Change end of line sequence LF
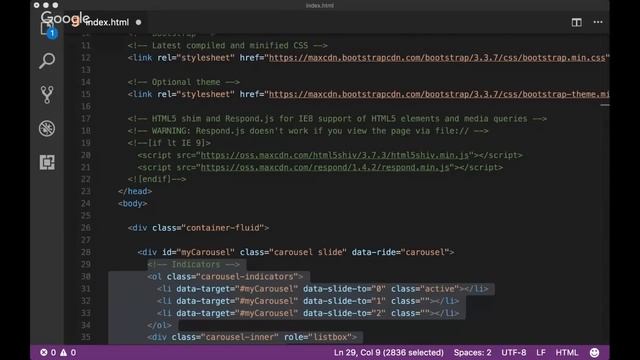640x360 pixels. click(x=541, y=352)
